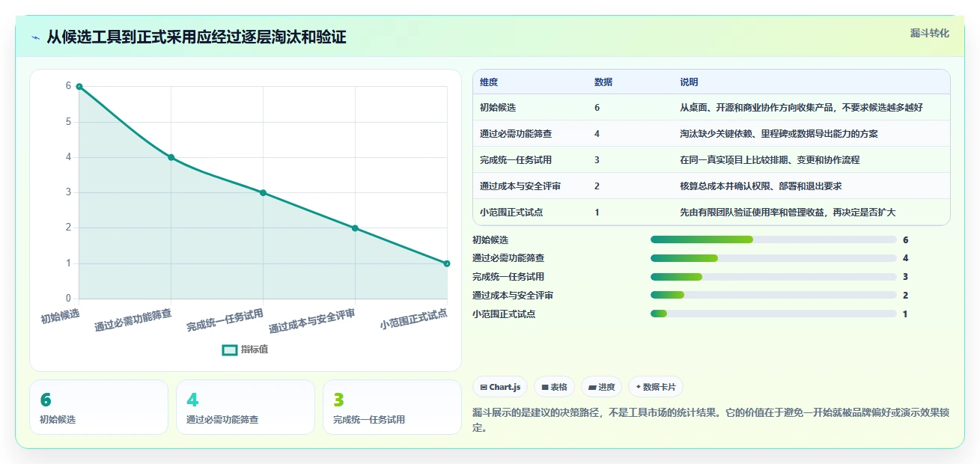The image size is (980, 464).
Task: Click the chart point for 完成统一任务试用
Action: [263, 192]
